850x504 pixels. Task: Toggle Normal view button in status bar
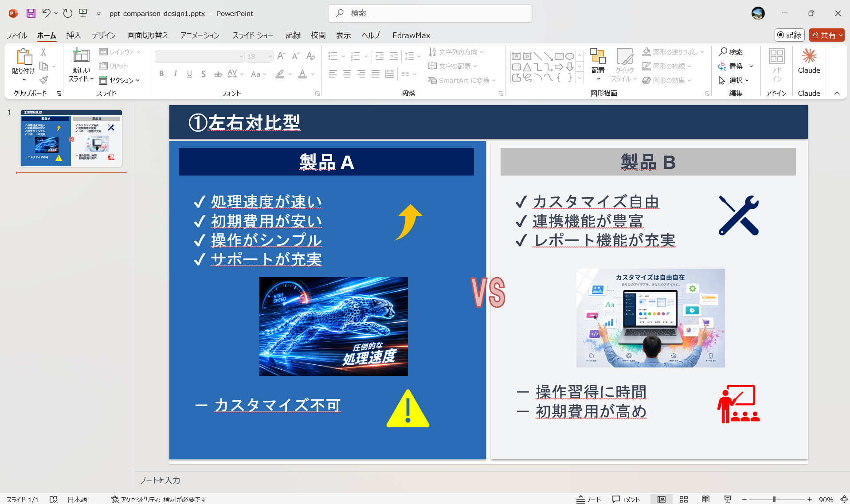pos(662,499)
